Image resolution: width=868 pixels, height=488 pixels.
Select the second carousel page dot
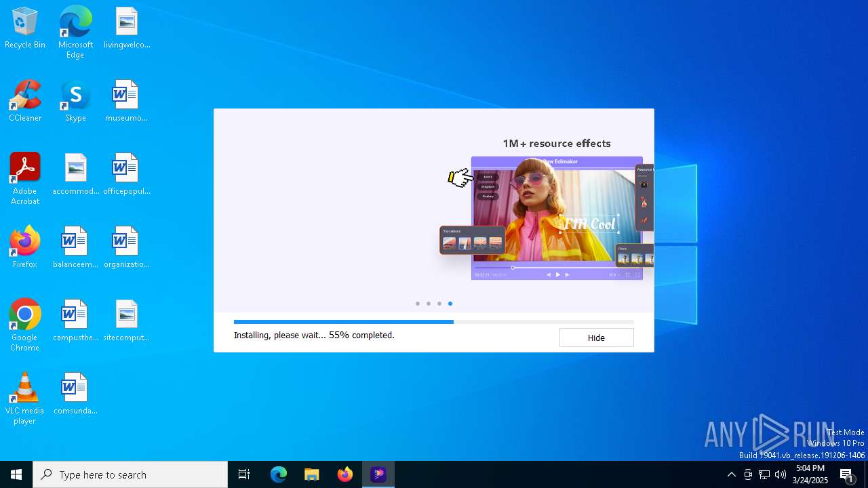[429, 304]
